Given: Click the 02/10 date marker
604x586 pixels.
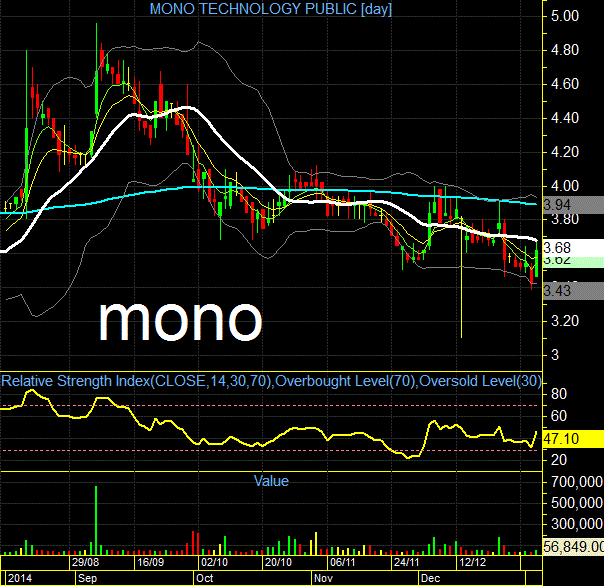Looking at the screenshot, I should (x=214, y=562).
